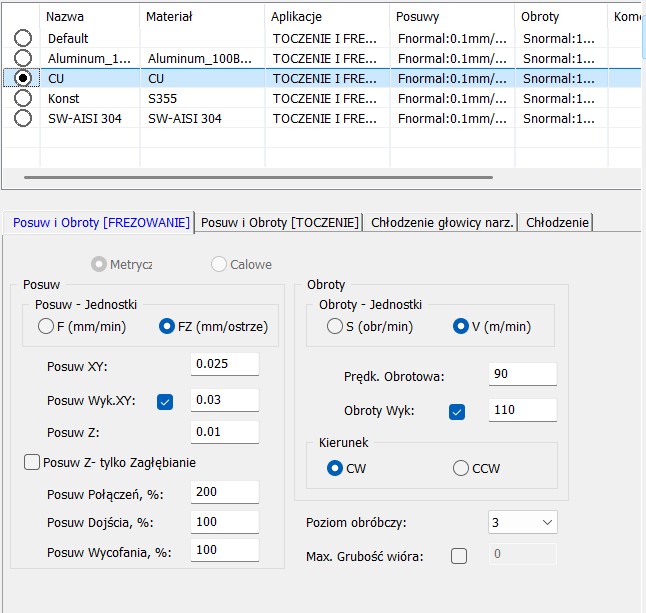Tick the Max. Grubość wióra checkbox

click(x=459, y=556)
